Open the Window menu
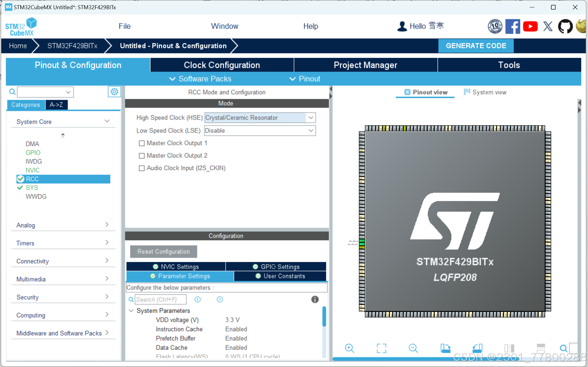The image size is (588, 367). (x=225, y=26)
